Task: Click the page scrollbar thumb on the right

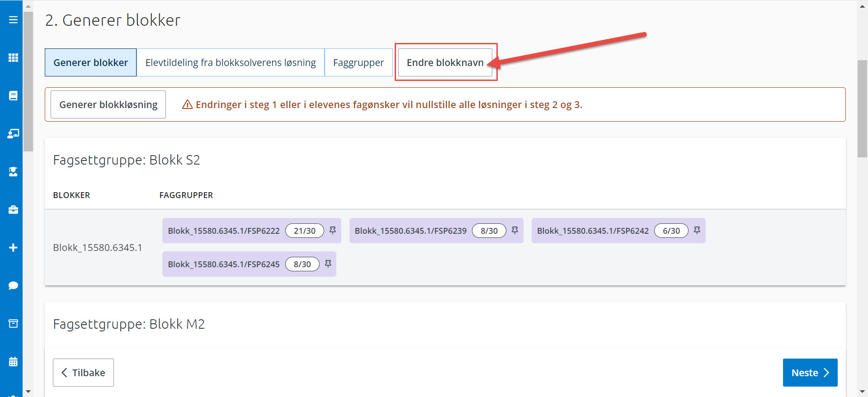Action: pos(862,109)
